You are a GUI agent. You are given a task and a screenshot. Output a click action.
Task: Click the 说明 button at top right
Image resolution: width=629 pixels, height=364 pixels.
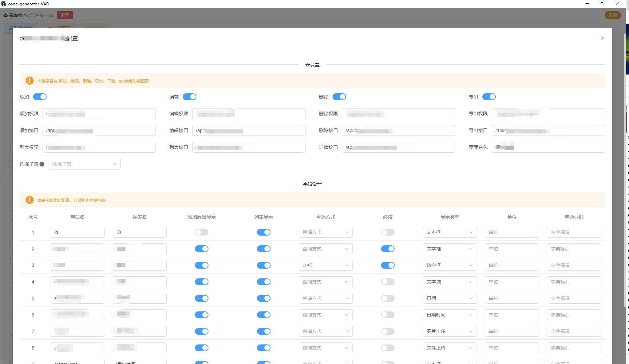click(x=612, y=15)
